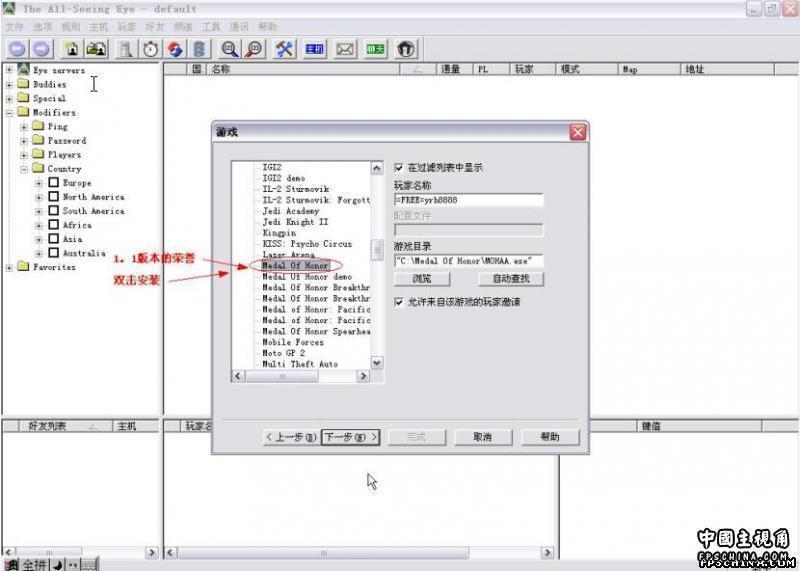Click the 游戏目录 game path field
Viewport: 800px width, 571px height.
469,261
